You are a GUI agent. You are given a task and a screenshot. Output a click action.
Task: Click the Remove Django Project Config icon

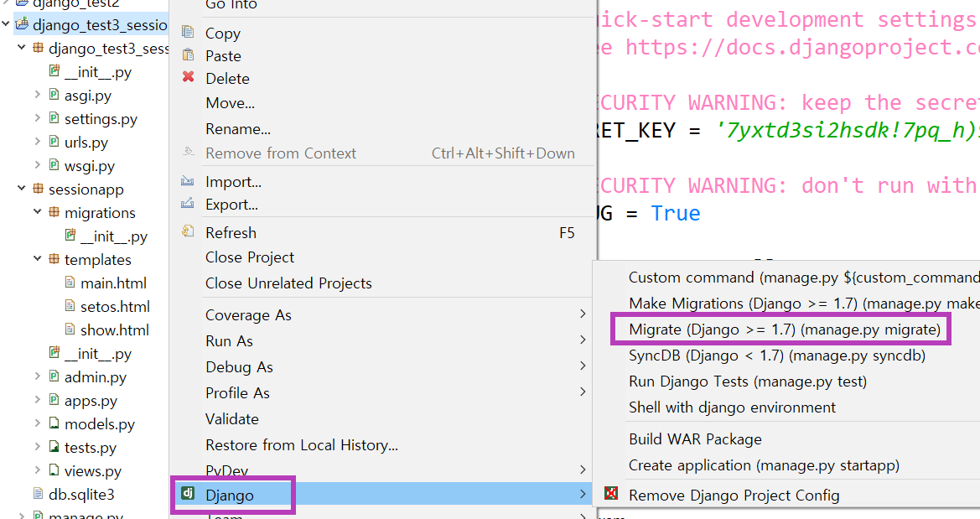tap(611, 493)
